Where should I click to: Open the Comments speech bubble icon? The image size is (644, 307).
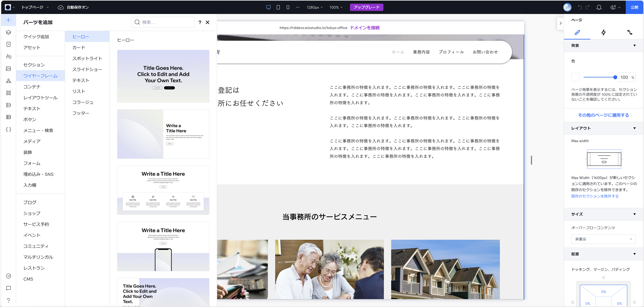(9, 288)
